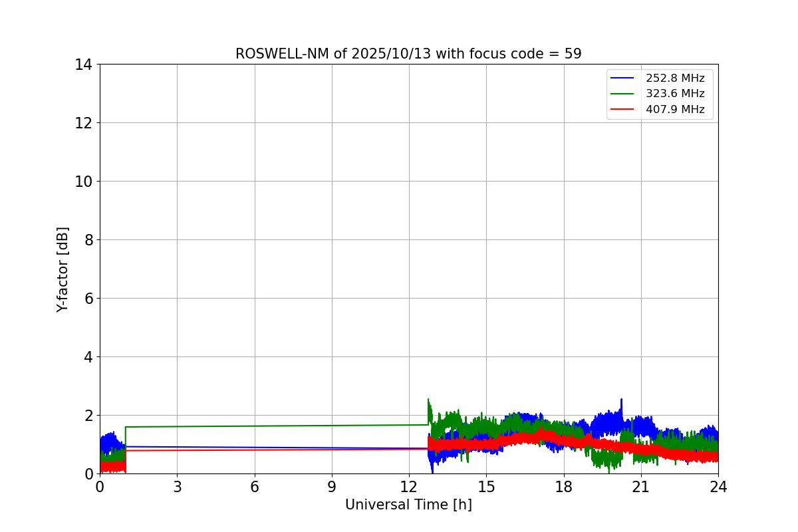798x532 pixels.
Task: Click the Y-factor [dB] axis label
Action: [63, 269]
